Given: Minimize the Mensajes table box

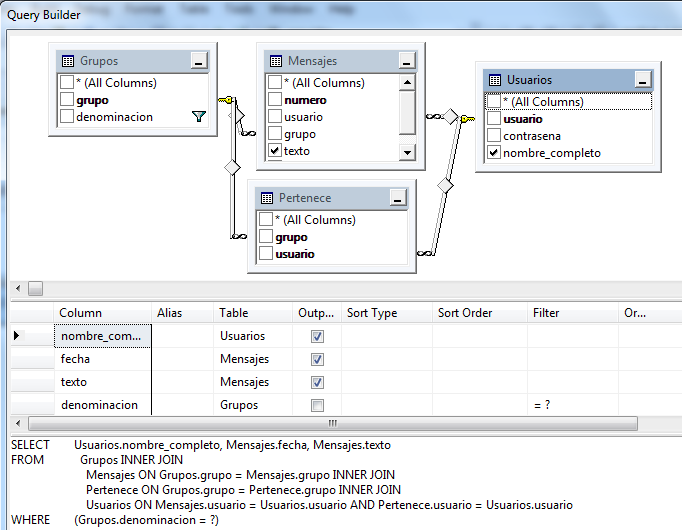Looking at the screenshot, I should point(407,61).
